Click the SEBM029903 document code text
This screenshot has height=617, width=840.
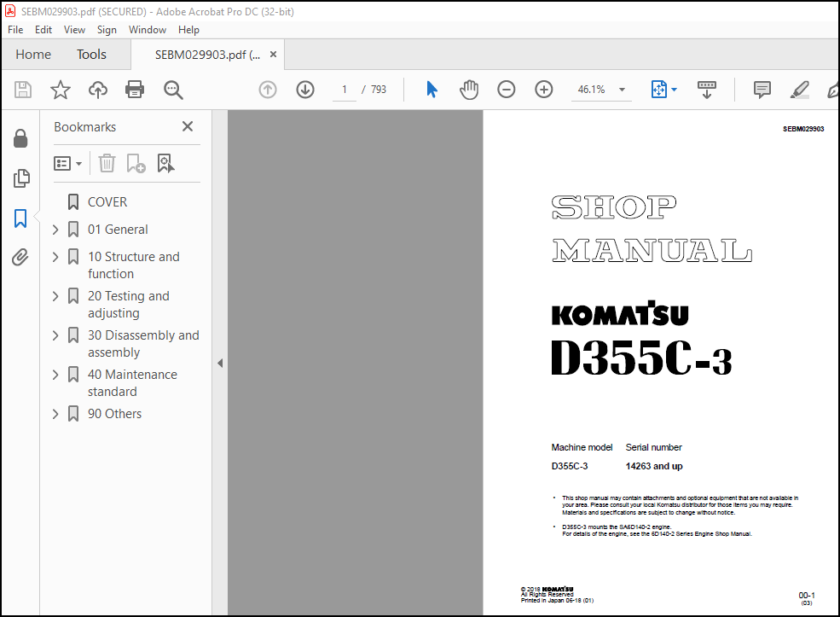803,129
